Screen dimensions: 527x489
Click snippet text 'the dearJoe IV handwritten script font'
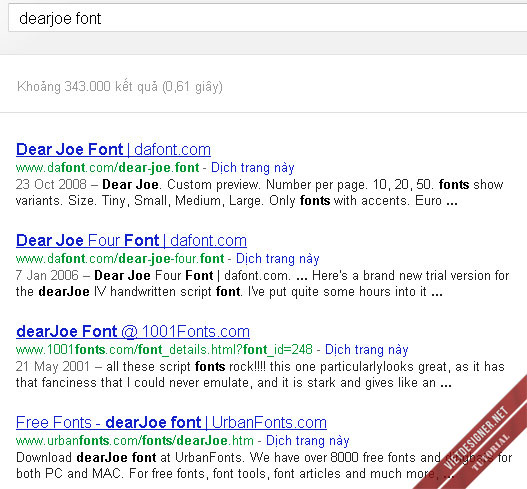click(x=128, y=291)
